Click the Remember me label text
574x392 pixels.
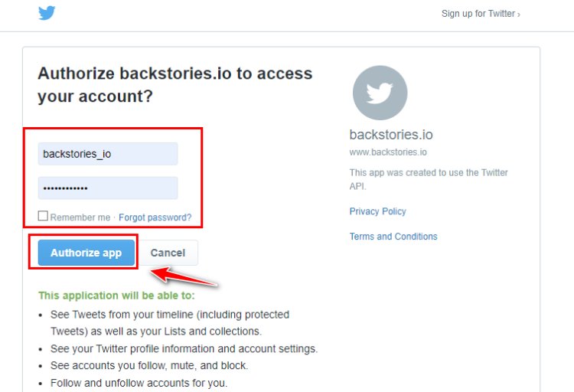coord(80,217)
